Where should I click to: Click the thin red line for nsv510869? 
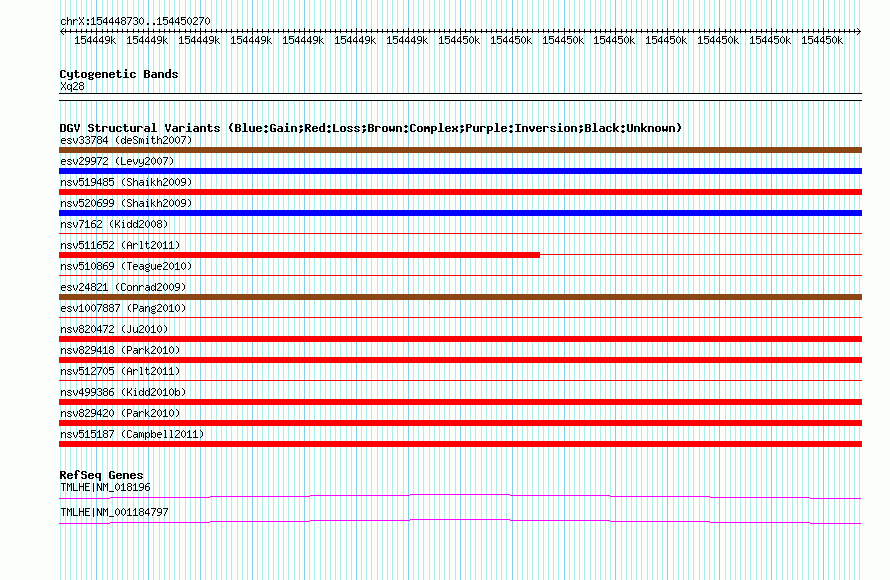pos(460,275)
